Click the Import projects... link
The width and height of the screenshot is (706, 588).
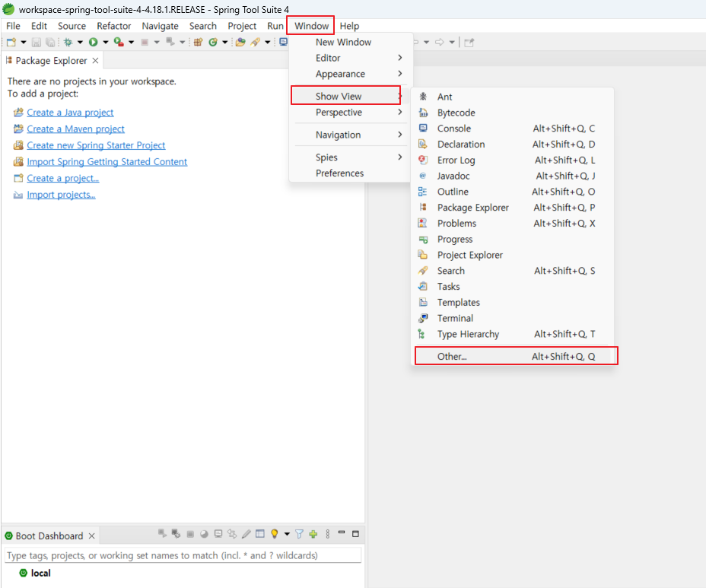tap(61, 195)
